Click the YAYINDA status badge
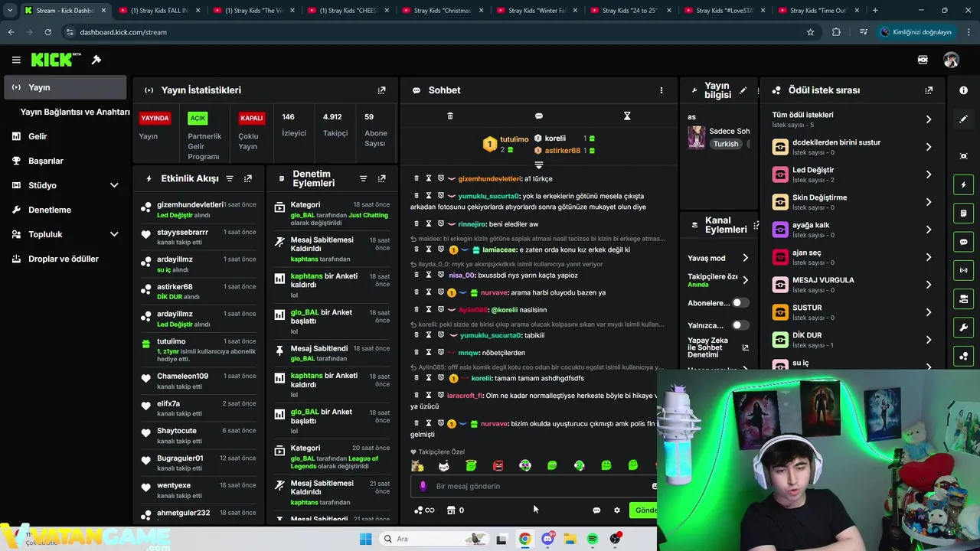 coord(155,119)
